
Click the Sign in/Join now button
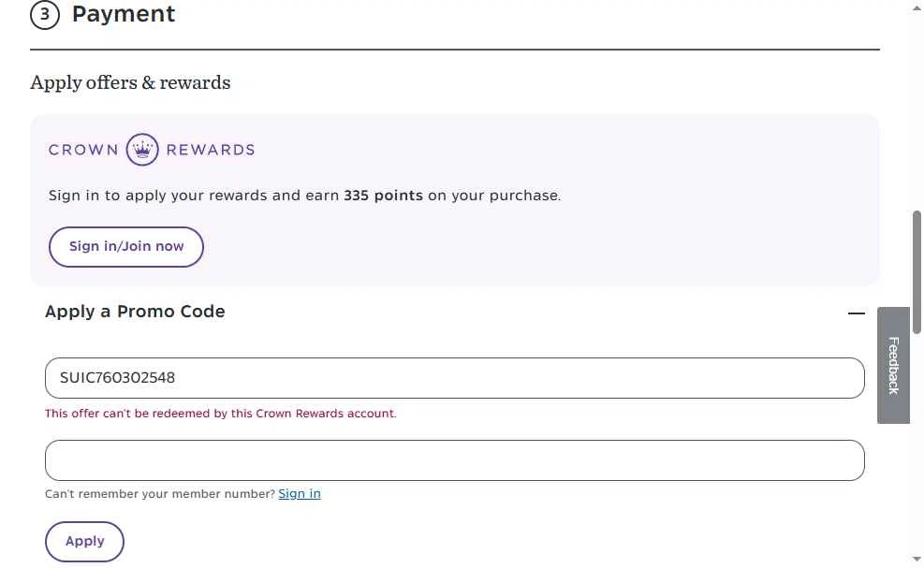coord(126,247)
